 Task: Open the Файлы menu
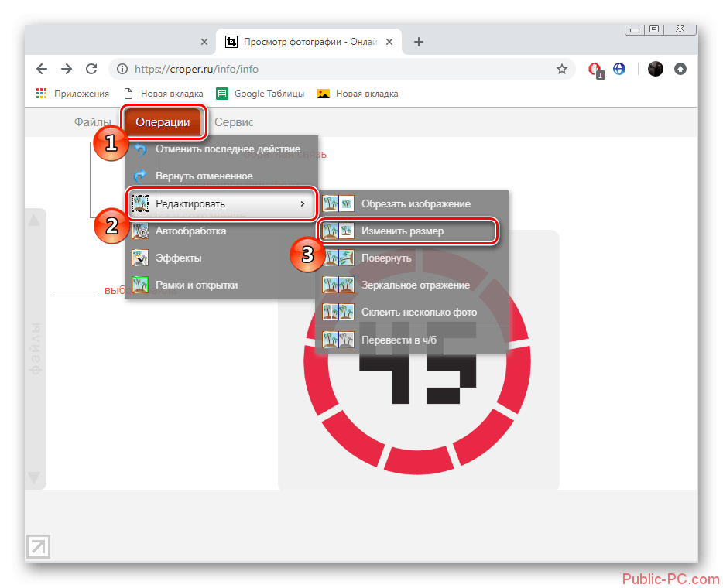pyautogui.click(x=93, y=122)
